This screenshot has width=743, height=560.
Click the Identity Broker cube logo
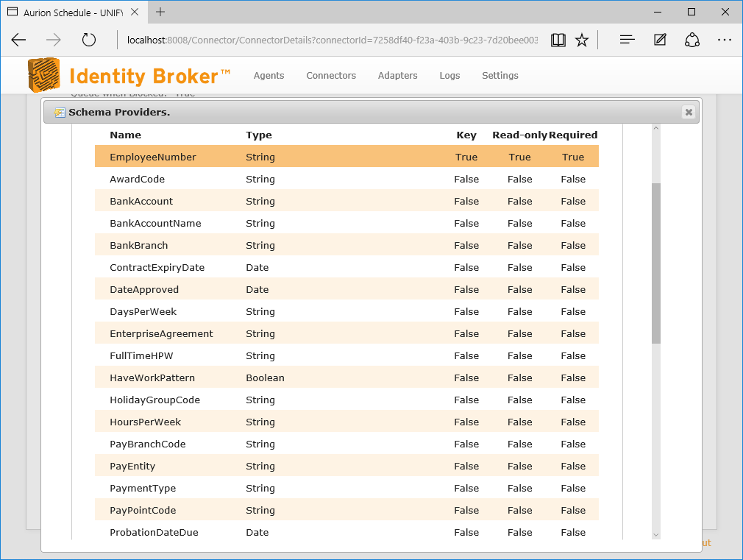43,75
